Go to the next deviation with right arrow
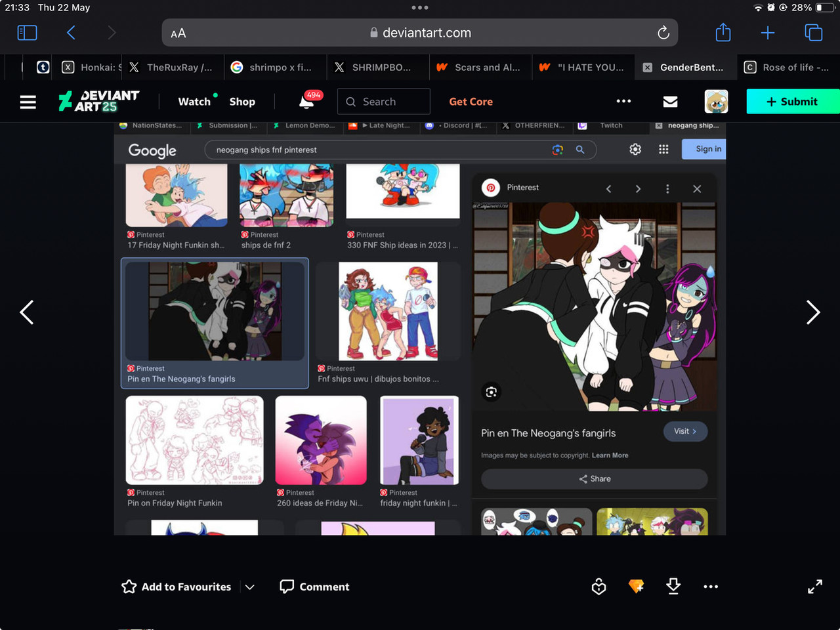The image size is (840, 630). pos(813,312)
